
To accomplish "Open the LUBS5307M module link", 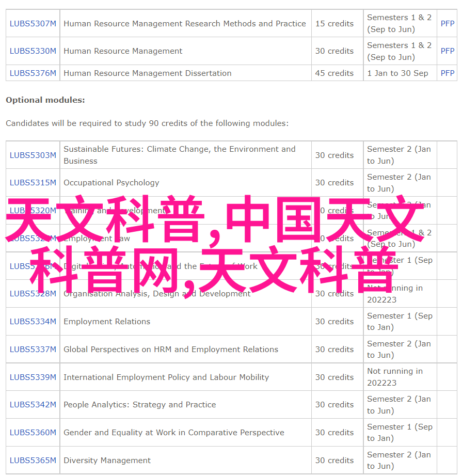I will coord(33,23).
